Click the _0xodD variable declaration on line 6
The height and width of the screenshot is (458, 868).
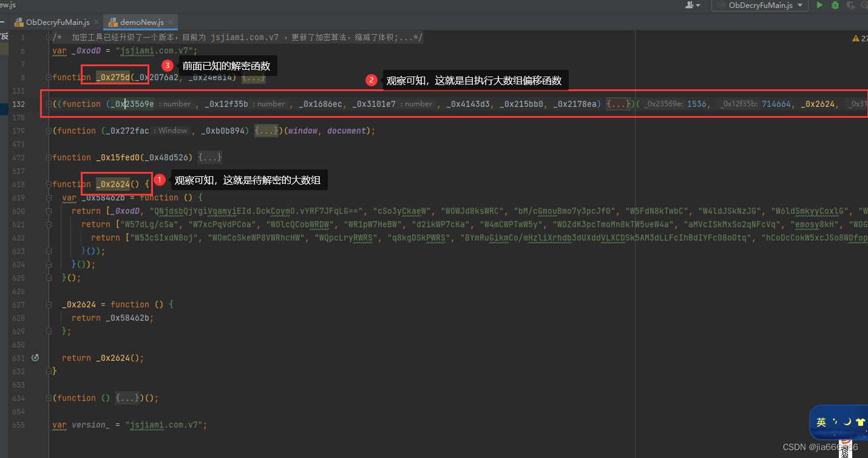(x=86, y=50)
